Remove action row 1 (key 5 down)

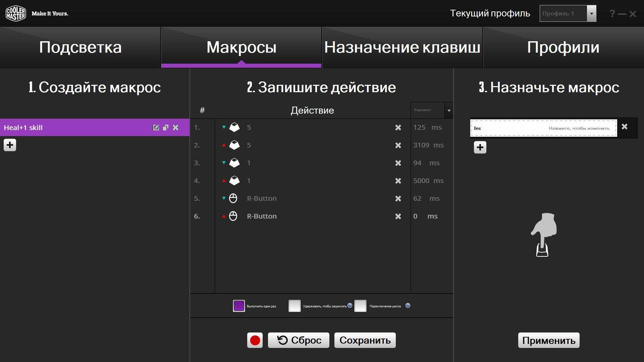[x=398, y=127]
